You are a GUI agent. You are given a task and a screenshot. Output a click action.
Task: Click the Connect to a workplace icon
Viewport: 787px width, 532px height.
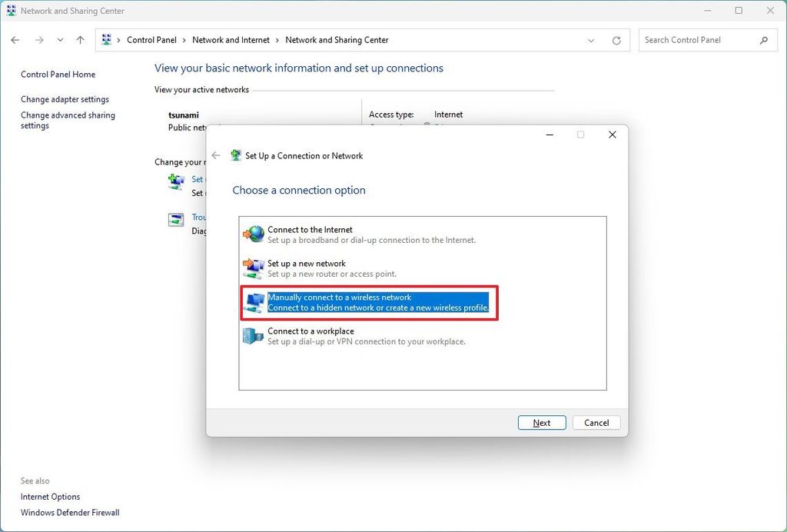pos(254,336)
